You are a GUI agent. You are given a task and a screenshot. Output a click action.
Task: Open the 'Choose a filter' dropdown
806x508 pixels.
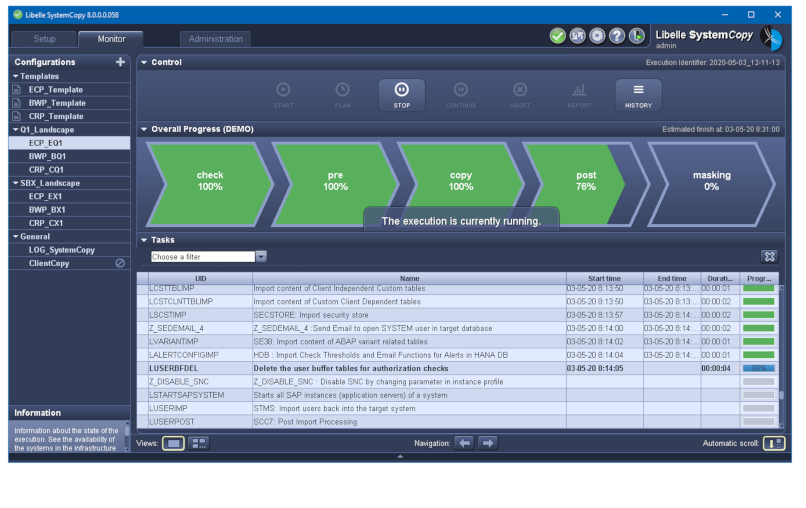pos(261,257)
